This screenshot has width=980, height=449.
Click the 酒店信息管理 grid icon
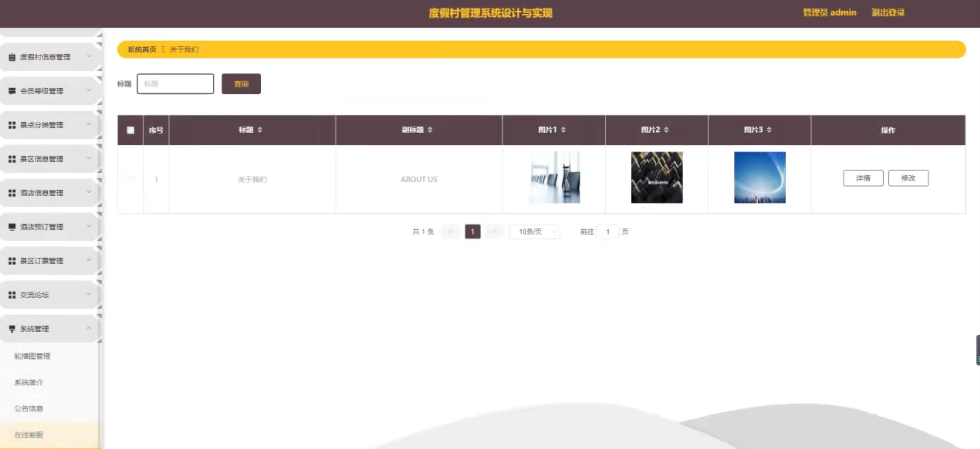point(12,193)
